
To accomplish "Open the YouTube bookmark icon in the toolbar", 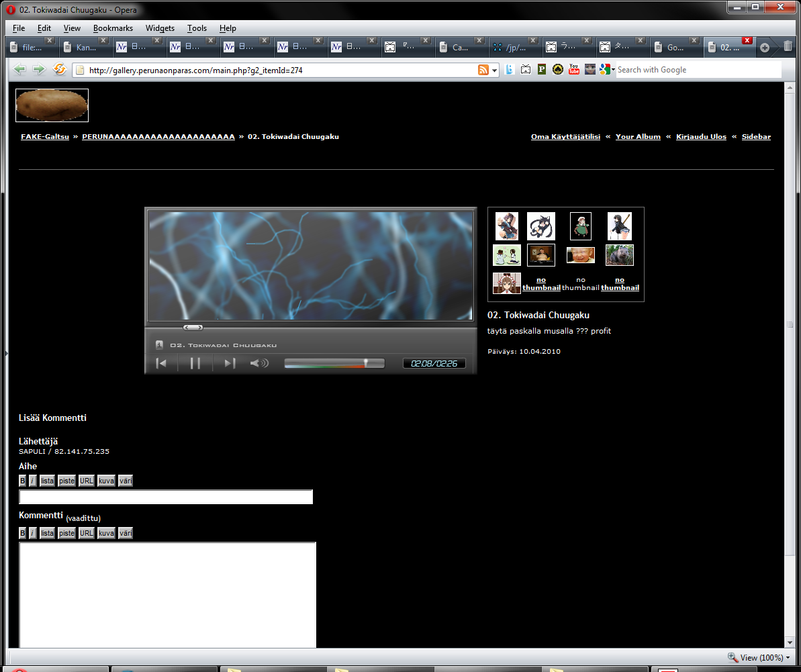I will tap(574, 70).
